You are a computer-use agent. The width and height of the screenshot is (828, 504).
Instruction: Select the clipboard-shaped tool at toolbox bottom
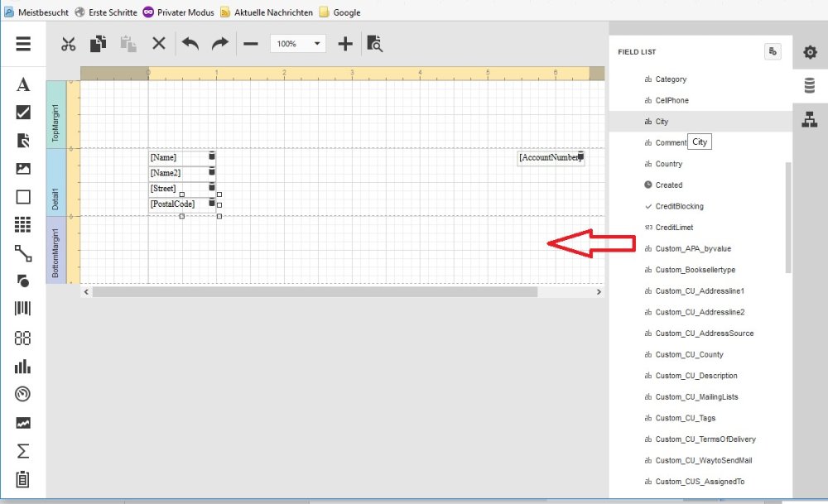22,479
